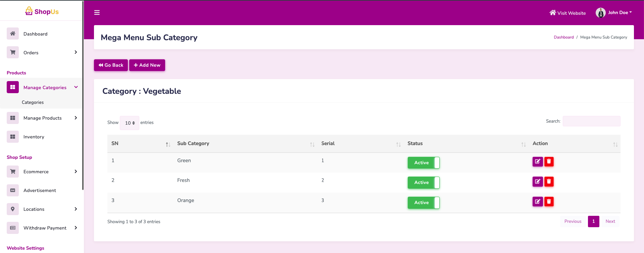Click the edit icon for Orange row
This screenshot has height=253, width=644.
[537, 201]
